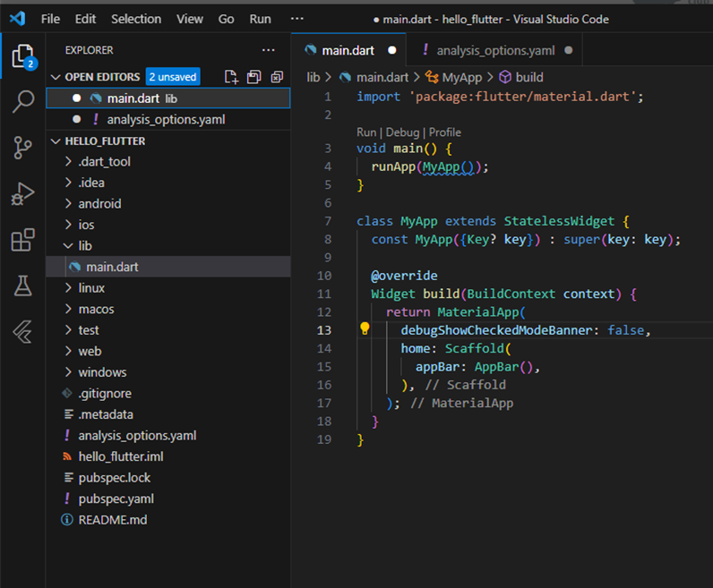713x588 pixels.
Task: Open analysis_options.yaml in project tree
Action: click(x=168, y=435)
